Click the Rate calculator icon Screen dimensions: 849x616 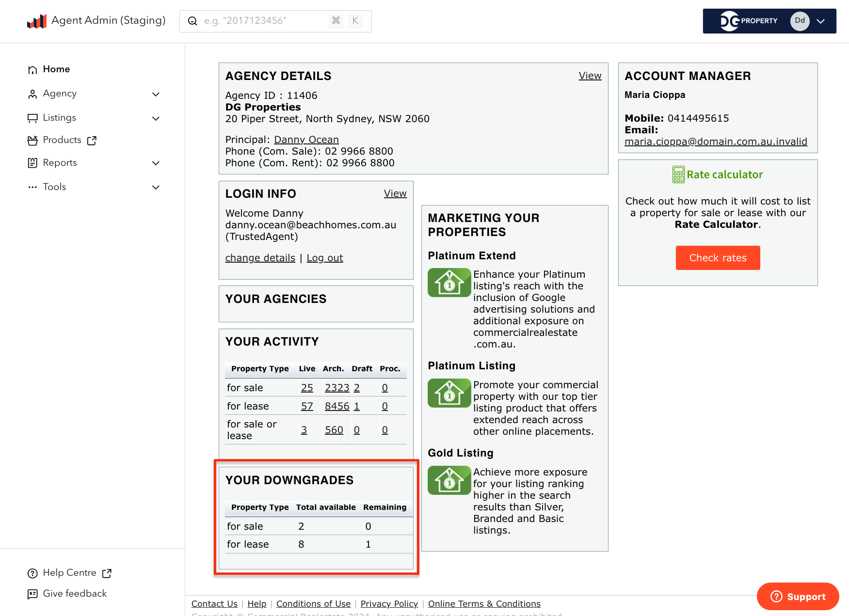pos(678,174)
